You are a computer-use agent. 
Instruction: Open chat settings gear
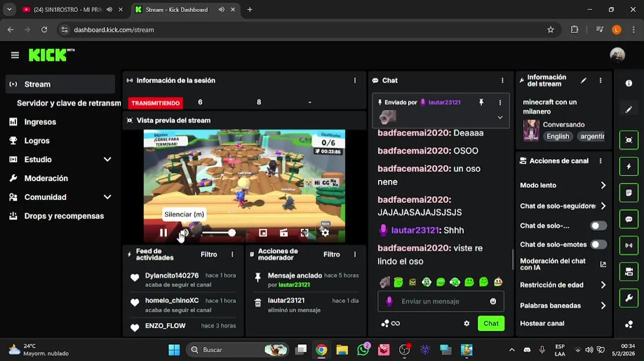click(x=466, y=323)
